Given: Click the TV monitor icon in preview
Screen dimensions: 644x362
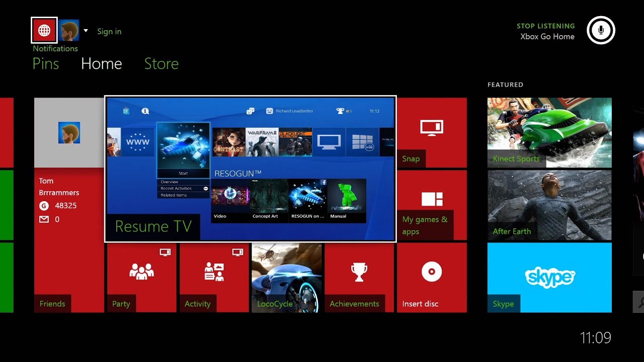Looking at the screenshot, I should coord(329,142).
